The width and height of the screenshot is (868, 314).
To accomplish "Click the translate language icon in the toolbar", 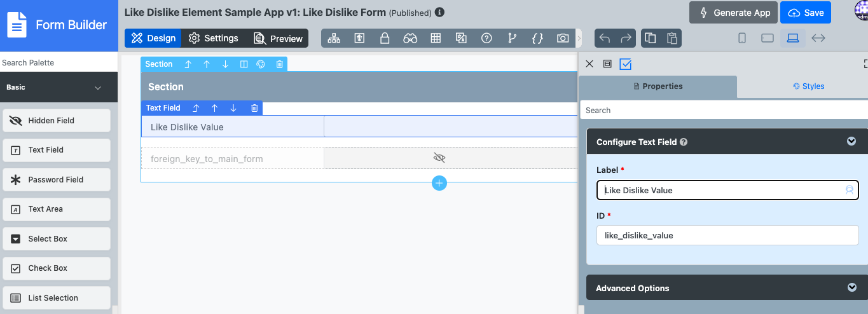I will tap(461, 38).
